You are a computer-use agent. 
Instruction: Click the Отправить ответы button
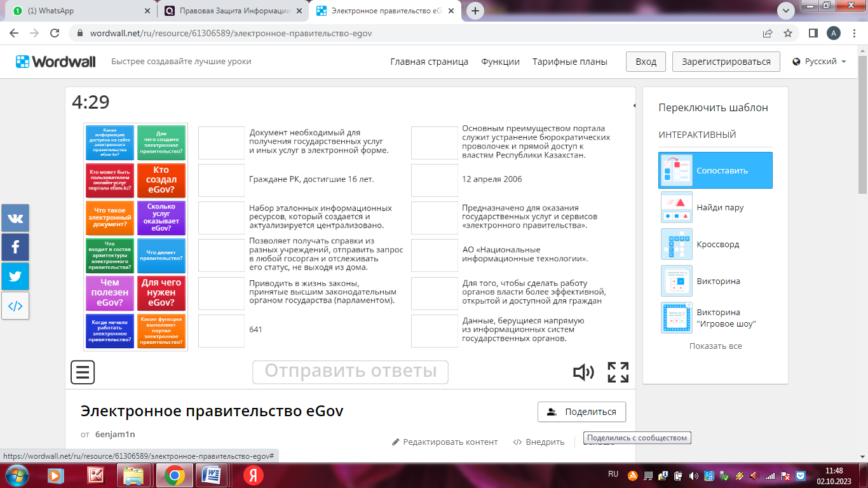click(x=350, y=372)
